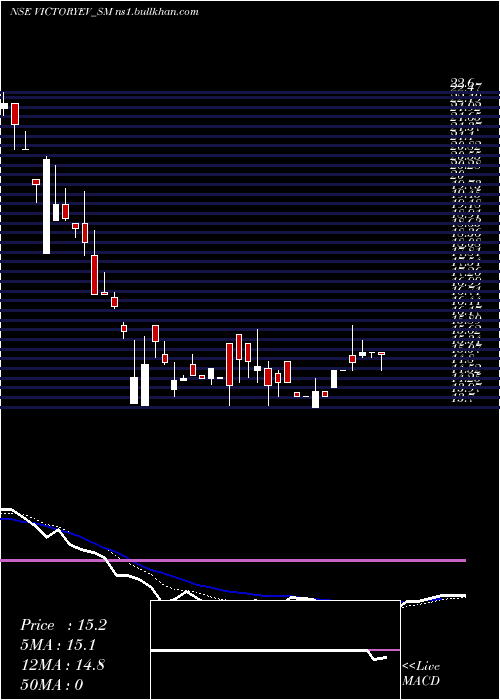The width and height of the screenshot is (500, 700).
Task: Click the purple horizontal line in indicator panel
Action: click(x=233, y=560)
